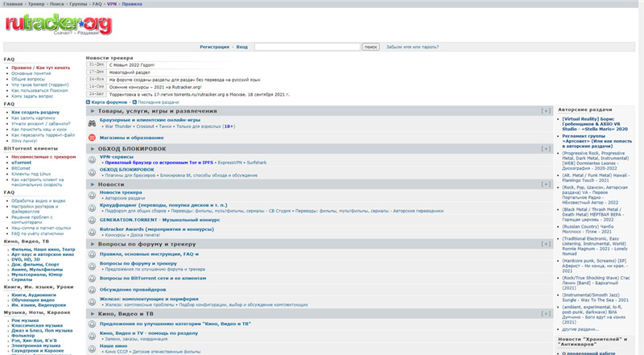The width and height of the screenshot is (644, 355).
Task: Collapse the ОБХОД БЛОКИРОВОК category arrow
Action: (93, 149)
